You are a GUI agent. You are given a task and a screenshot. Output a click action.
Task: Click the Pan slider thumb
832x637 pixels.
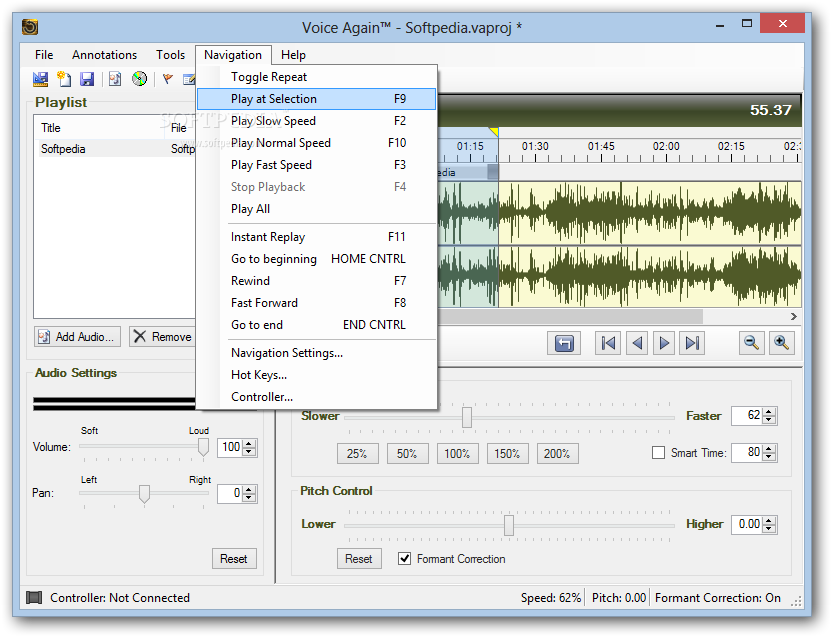click(x=144, y=494)
